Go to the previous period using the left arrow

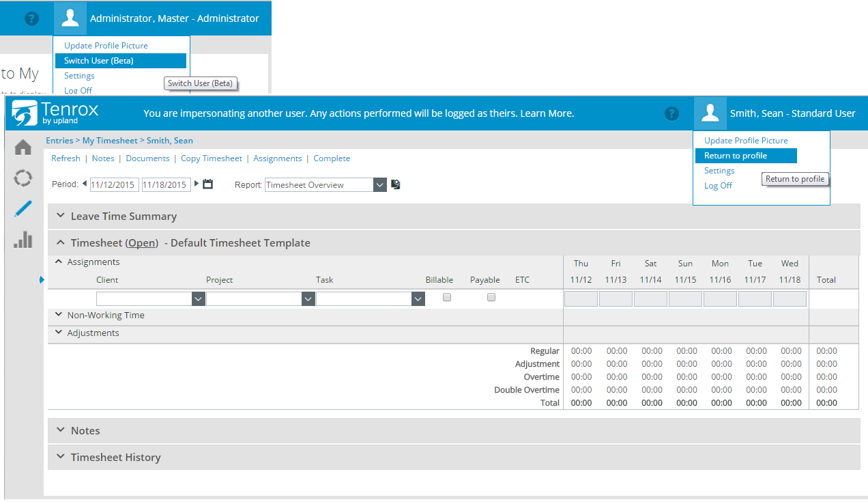pyautogui.click(x=85, y=184)
